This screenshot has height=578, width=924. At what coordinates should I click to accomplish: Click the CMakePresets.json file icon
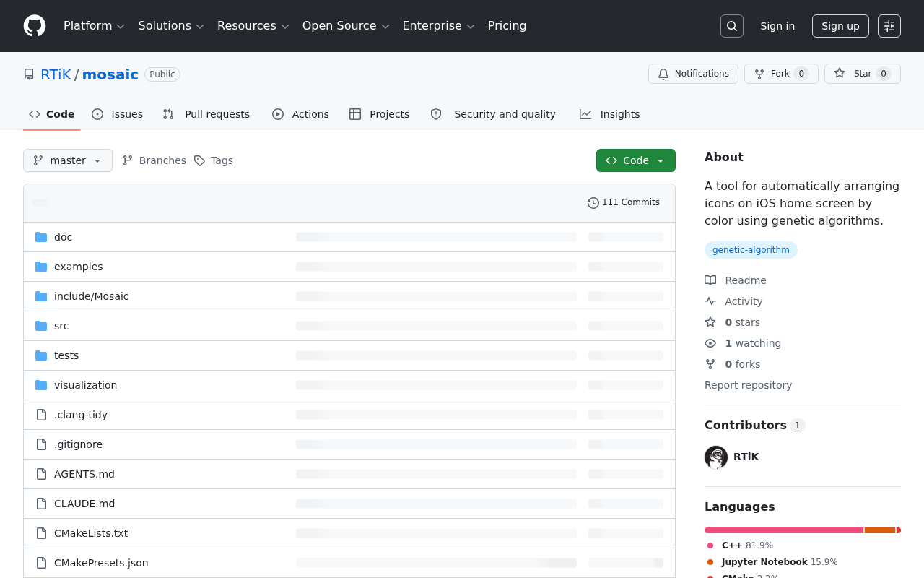pyautogui.click(x=41, y=563)
